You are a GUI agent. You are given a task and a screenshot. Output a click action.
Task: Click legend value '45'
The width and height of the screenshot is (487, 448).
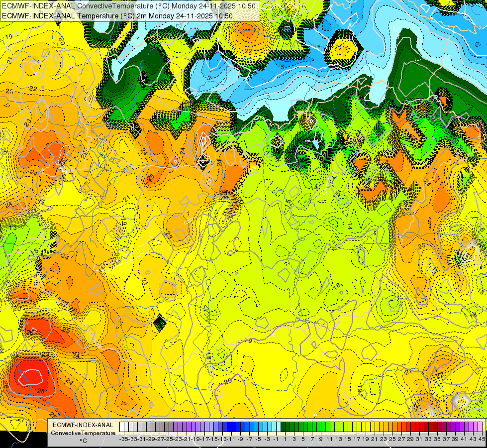(482, 439)
